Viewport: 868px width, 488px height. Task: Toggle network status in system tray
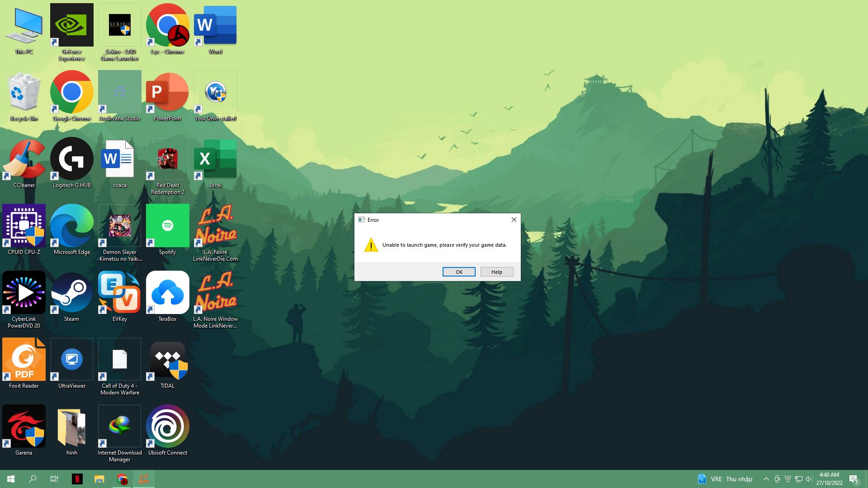[798, 479]
